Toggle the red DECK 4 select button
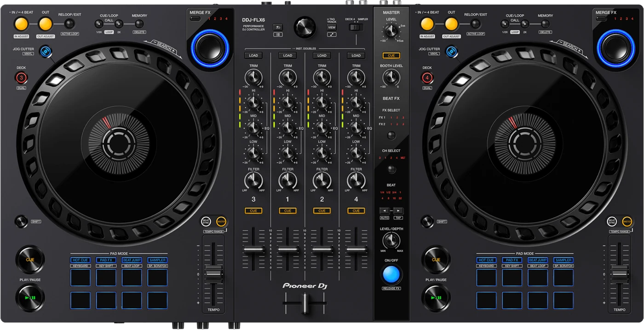644x330 pixels. 427,78
